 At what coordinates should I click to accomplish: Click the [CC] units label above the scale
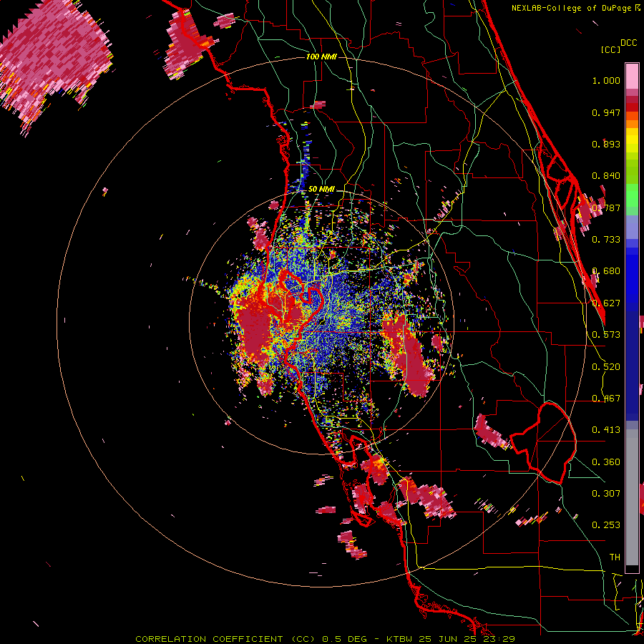[610, 49]
